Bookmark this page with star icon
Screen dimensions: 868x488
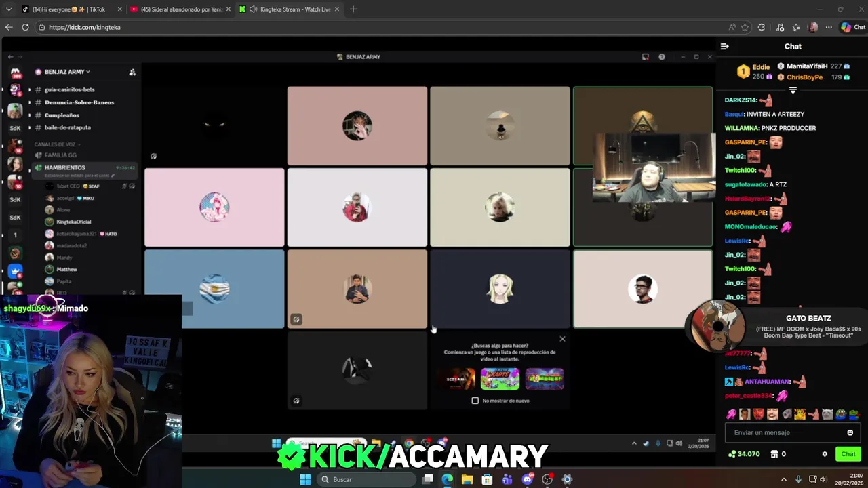click(x=745, y=27)
